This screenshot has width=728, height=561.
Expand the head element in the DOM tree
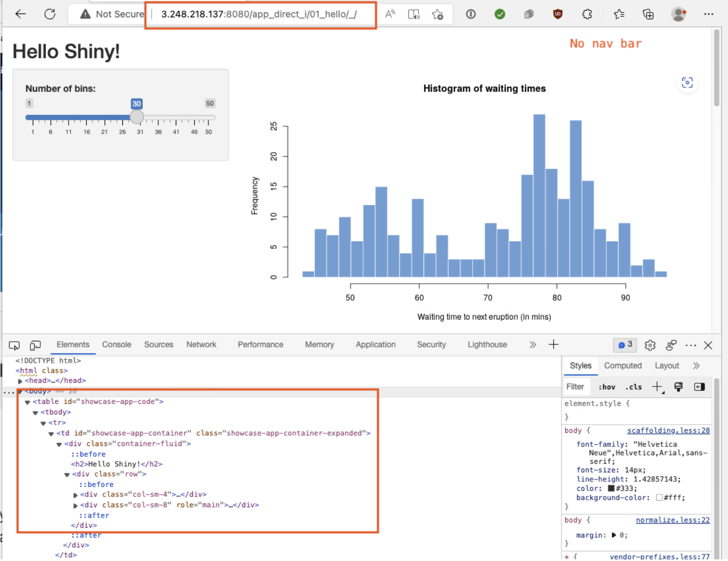(x=20, y=380)
